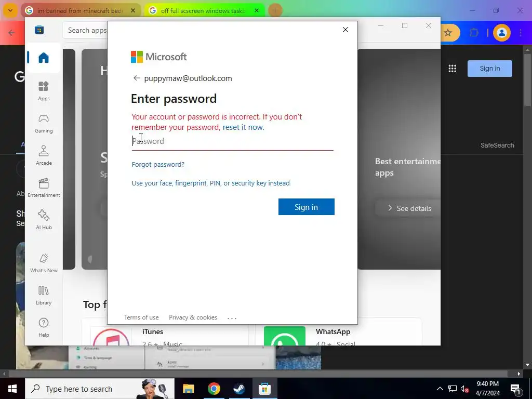Open Help in Store sidebar
This screenshot has height=399, width=532.
(x=44, y=327)
